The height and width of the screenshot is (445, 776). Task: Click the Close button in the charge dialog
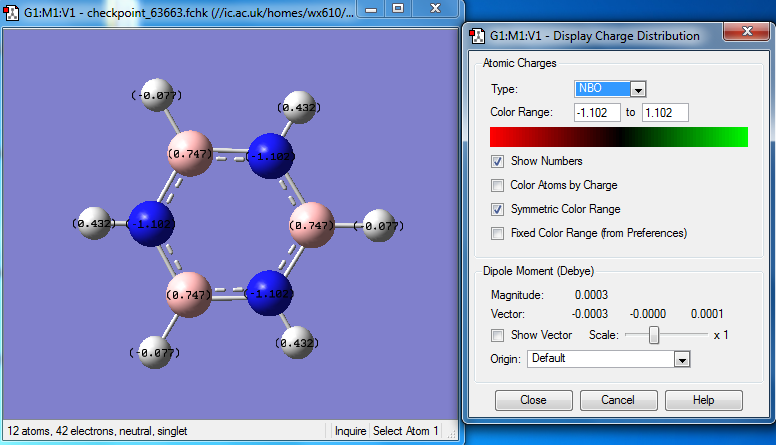[x=534, y=400]
